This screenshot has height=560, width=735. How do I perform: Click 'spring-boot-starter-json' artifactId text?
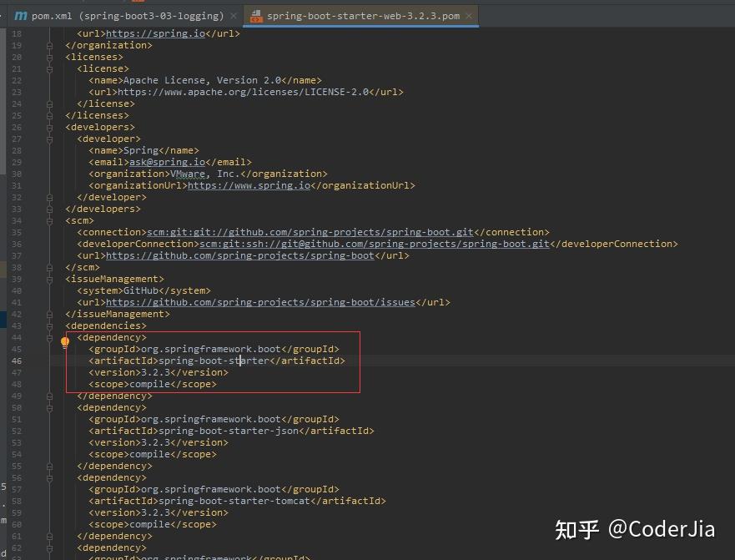coord(229,431)
